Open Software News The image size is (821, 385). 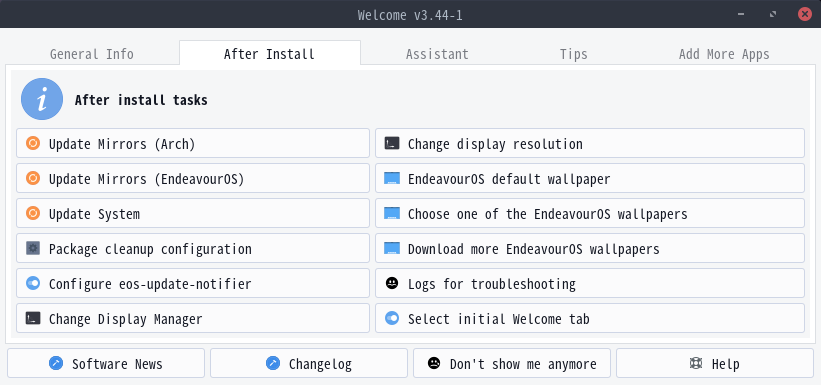tap(106, 363)
